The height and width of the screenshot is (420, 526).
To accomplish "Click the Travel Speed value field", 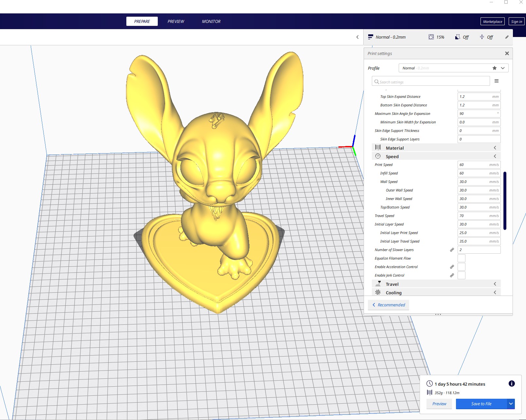I will (479, 216).
